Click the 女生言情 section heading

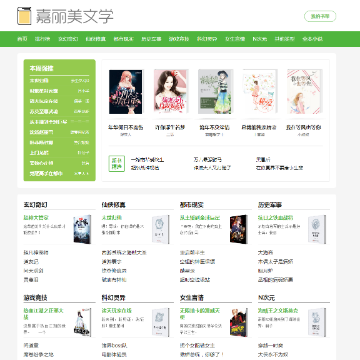[x=192, y=297]
